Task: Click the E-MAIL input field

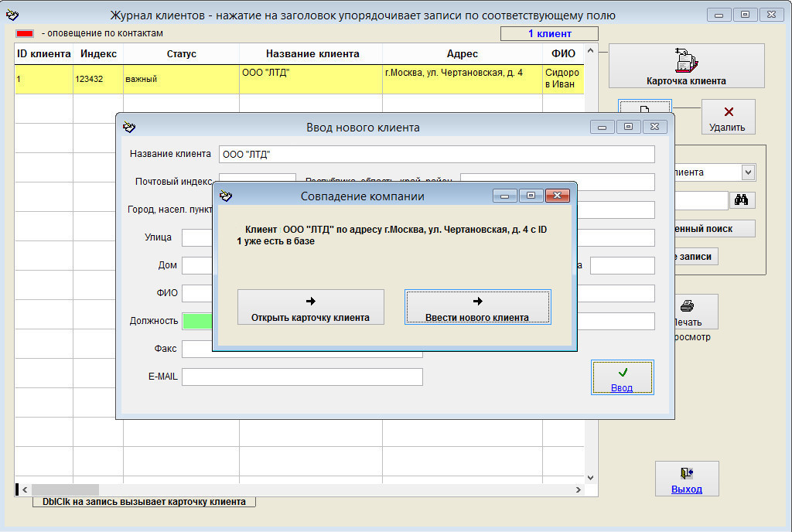Action: point(302,377)
